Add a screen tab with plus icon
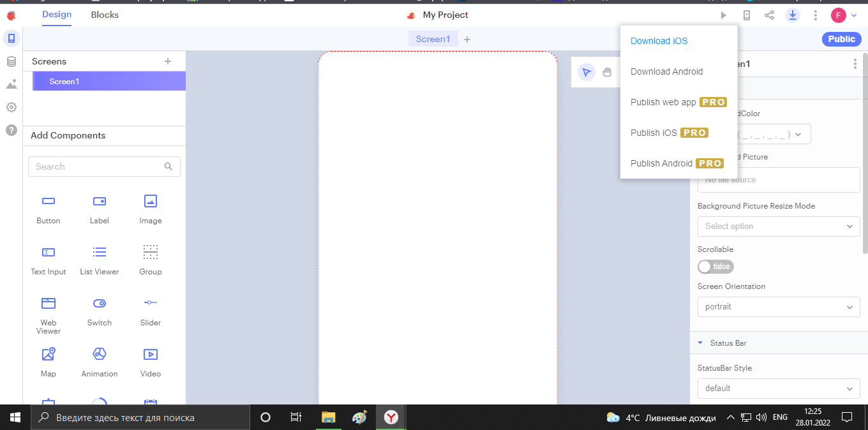Image resolution: width=868 pixels, height=430 pixels. coord(467,40)
